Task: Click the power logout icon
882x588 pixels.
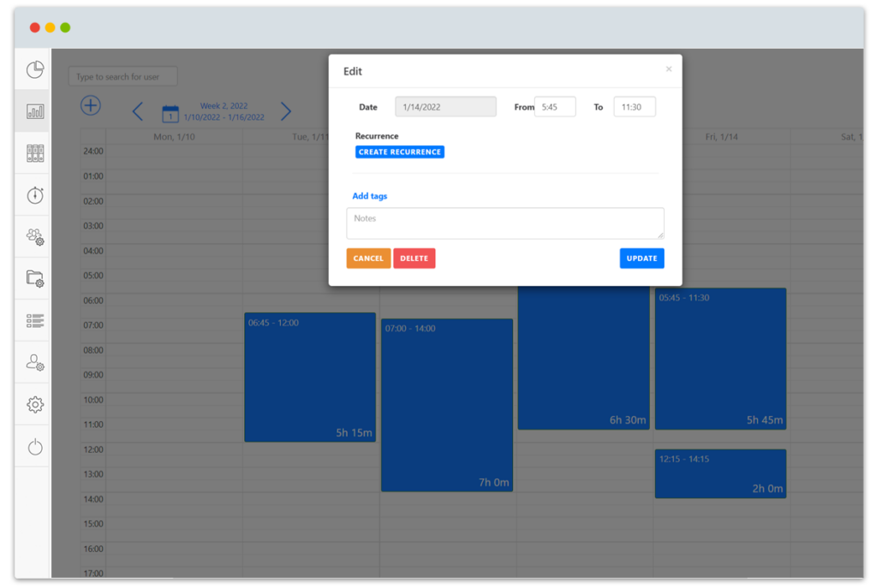Action: point(35,447)
